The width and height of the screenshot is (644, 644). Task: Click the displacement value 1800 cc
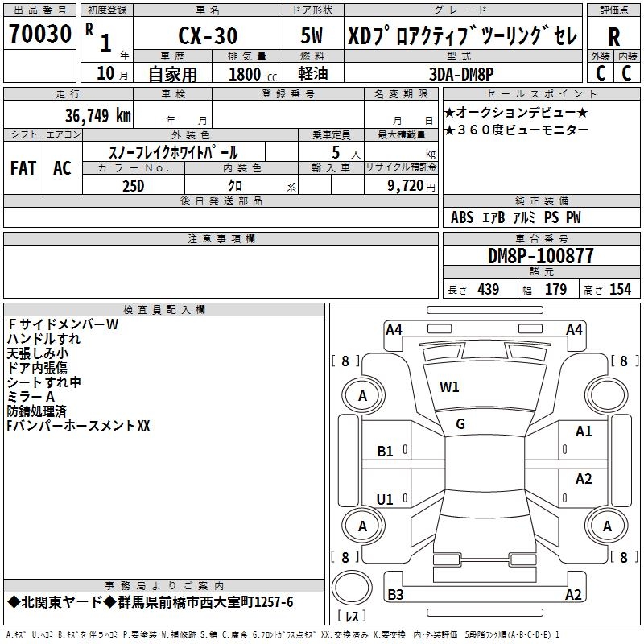click(x=253, y=75)
